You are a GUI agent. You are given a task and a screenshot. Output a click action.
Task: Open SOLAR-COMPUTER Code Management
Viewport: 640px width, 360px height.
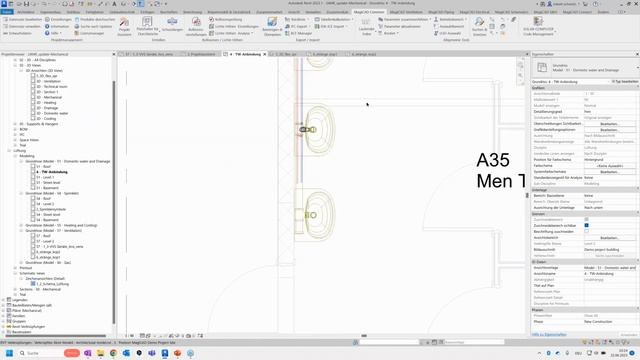tap(538, 27)
